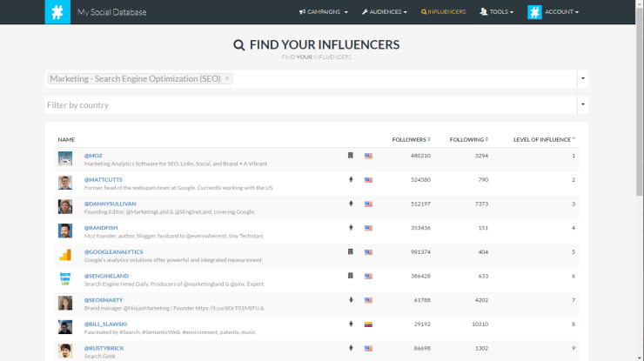Click the US flag in @RANDFISH row
Screen dimensions: 644x361
pyautogui.click(x=368, y=228)
